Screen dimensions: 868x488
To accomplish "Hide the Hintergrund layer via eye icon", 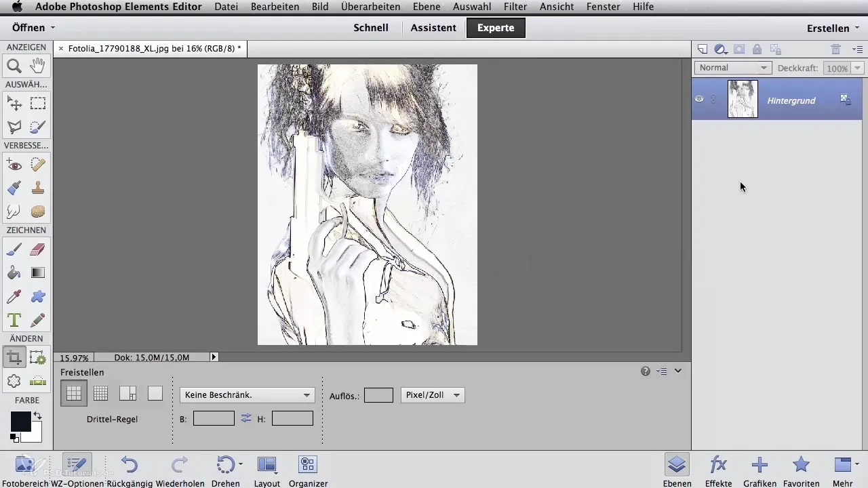I will [699, 99].
